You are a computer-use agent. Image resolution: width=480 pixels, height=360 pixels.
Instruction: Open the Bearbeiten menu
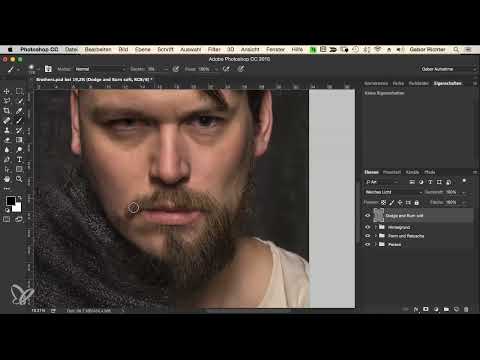pyautogui.click(x=98, y=49)
